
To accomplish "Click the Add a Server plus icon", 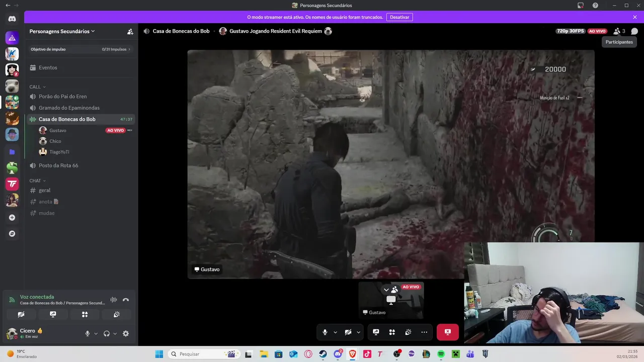I will point(12,218).
